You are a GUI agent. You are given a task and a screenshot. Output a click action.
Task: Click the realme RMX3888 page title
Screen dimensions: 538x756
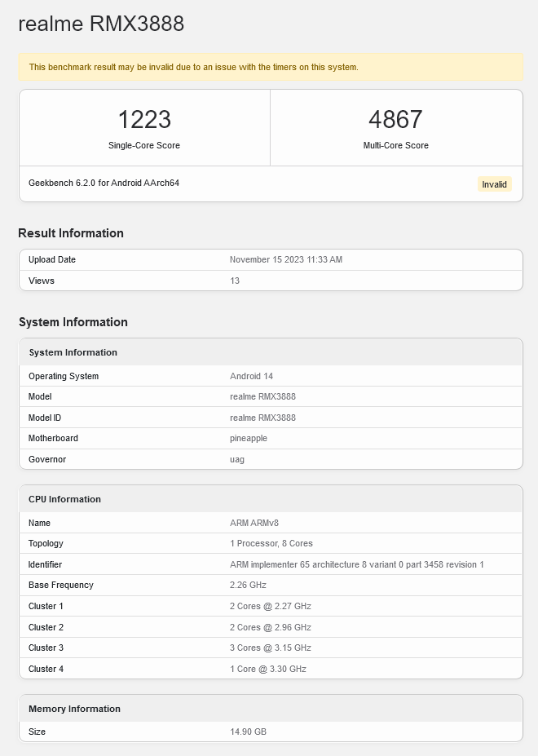[101, 24]
